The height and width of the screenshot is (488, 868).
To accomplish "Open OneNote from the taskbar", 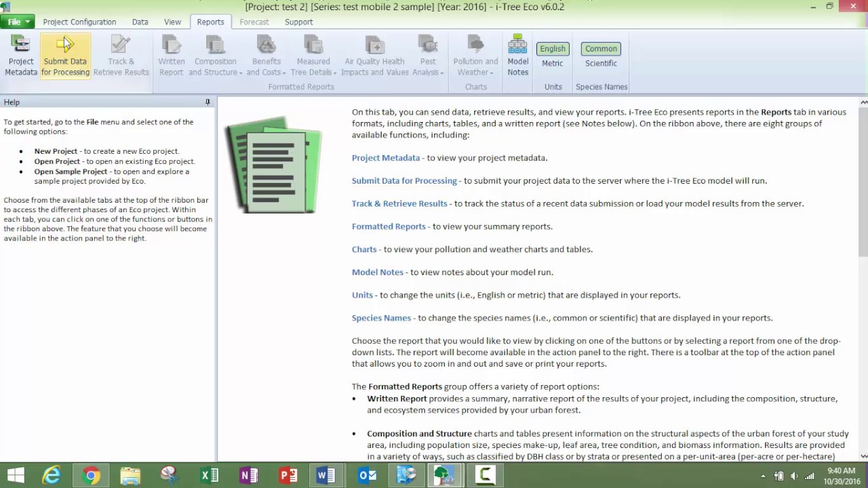I will point(248,475).
